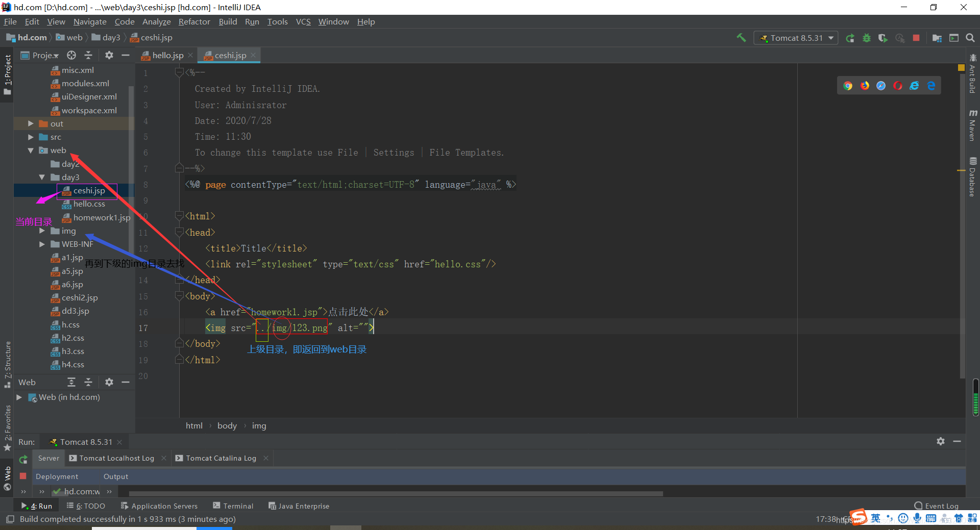Expand the img folder
Viewport: 980px width, 530px height.
42,231
